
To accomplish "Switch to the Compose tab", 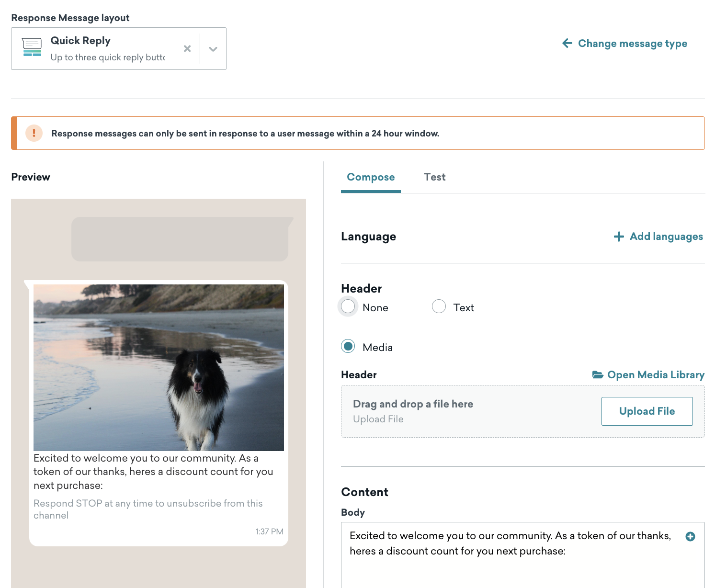I will [x=371, y=177].
